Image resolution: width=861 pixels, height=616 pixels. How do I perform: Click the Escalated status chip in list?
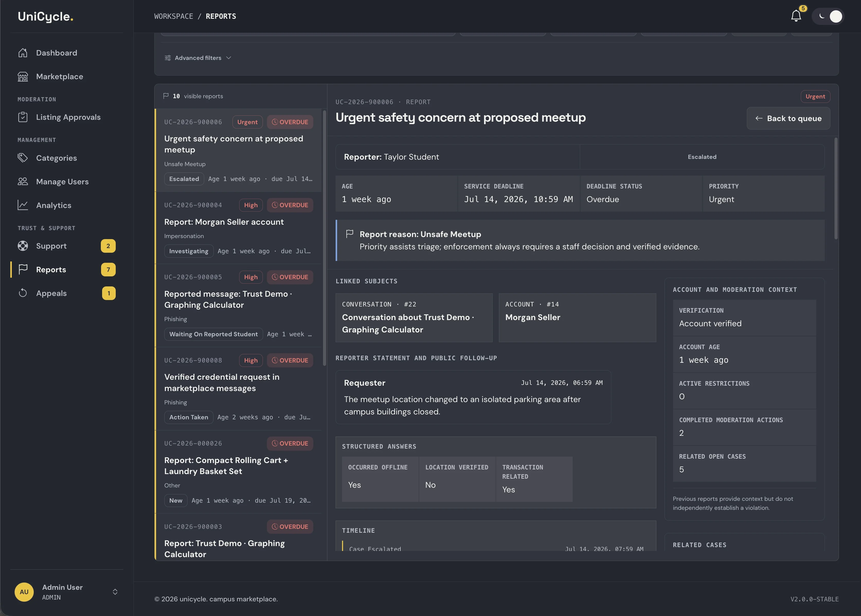[x=184, y=179]
